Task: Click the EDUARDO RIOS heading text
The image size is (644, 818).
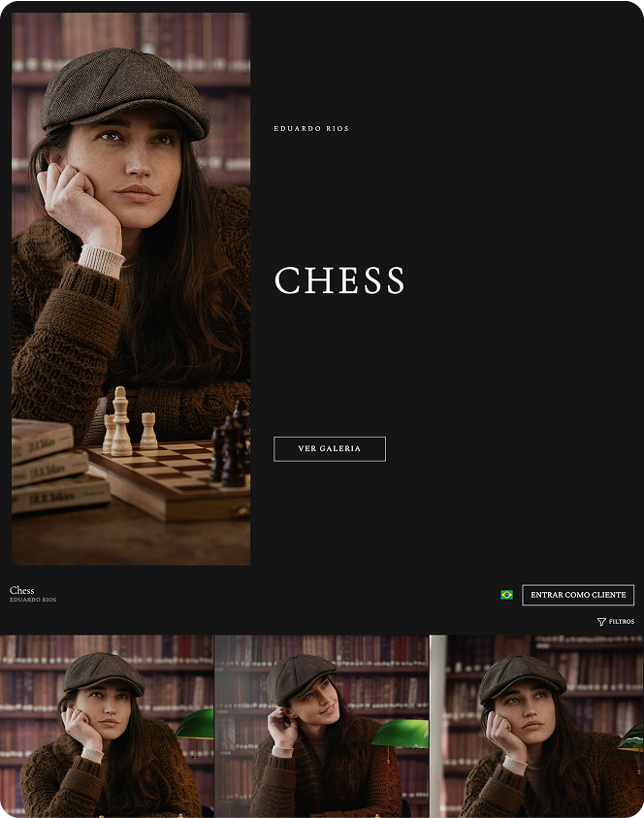Action: click(311, 128)
